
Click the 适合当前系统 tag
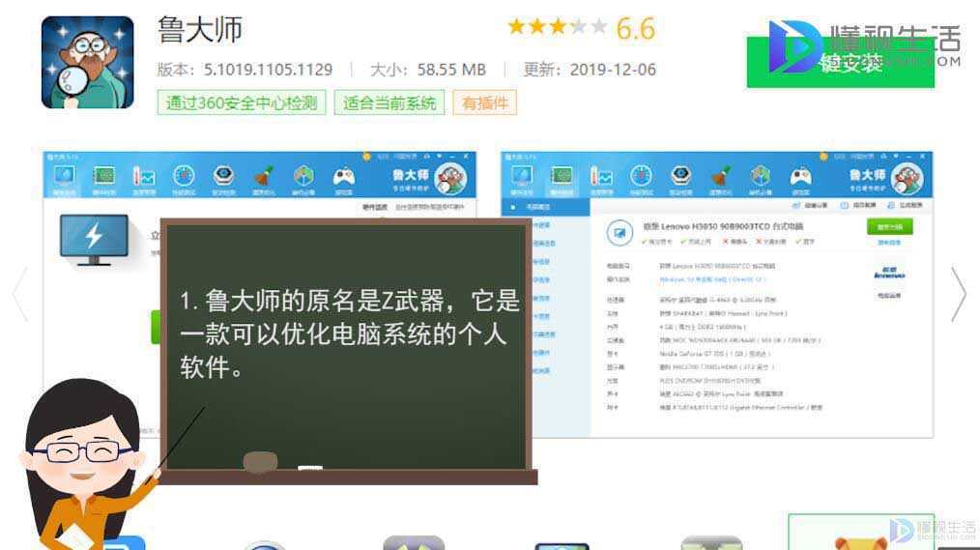[x=389, y=102]
